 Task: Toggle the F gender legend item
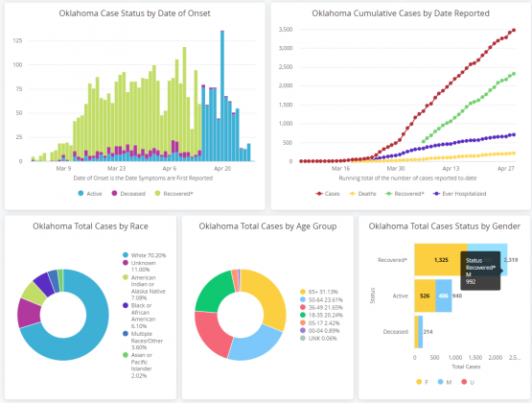pos(422,382)
